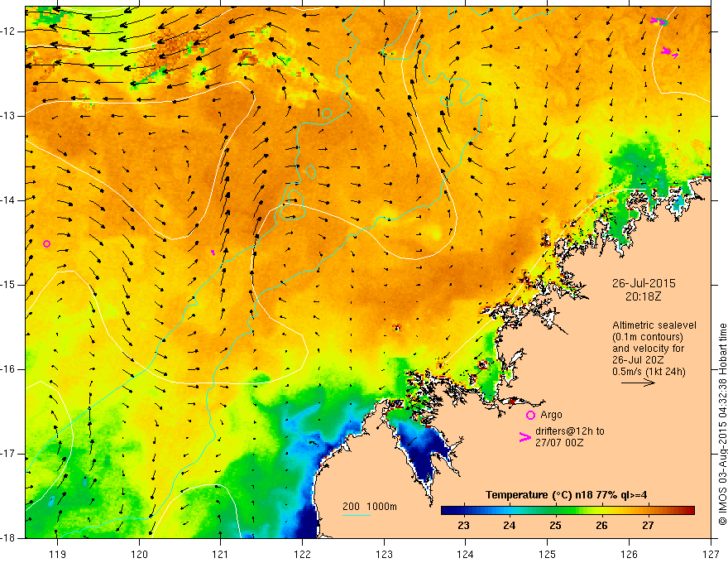Click the latitude axis label -17
This screenshot has width=728, height=563.
tap(9, 454)
